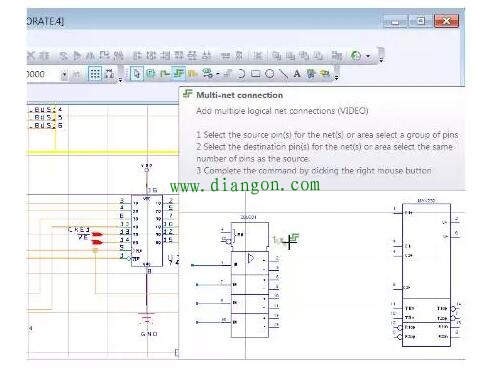This screenshot has height=370, width=489.
Task: Select the Circle drawing tool
Action: click(x=270, y=74)
